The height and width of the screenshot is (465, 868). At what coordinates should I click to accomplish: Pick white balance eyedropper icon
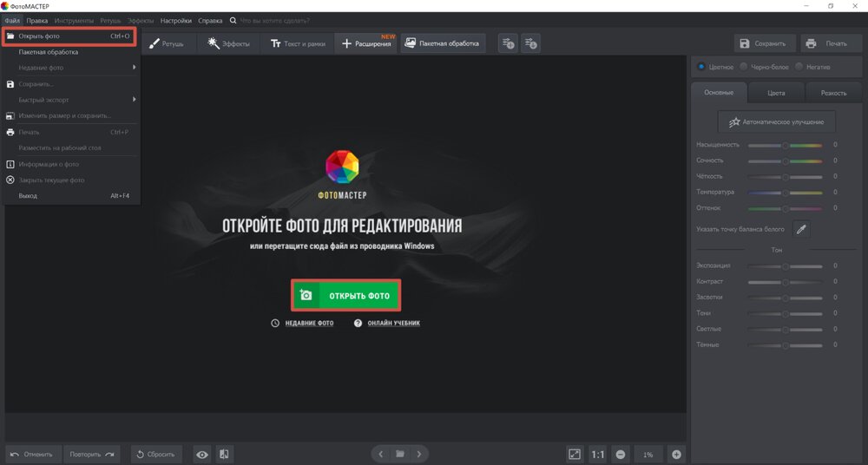click(801, 229)
